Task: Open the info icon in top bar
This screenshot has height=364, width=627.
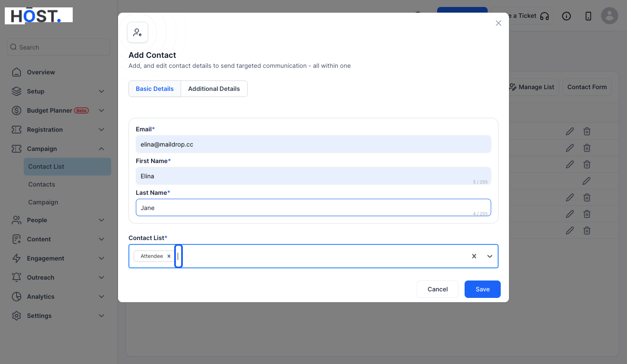Action: click(x=566, y=16)
